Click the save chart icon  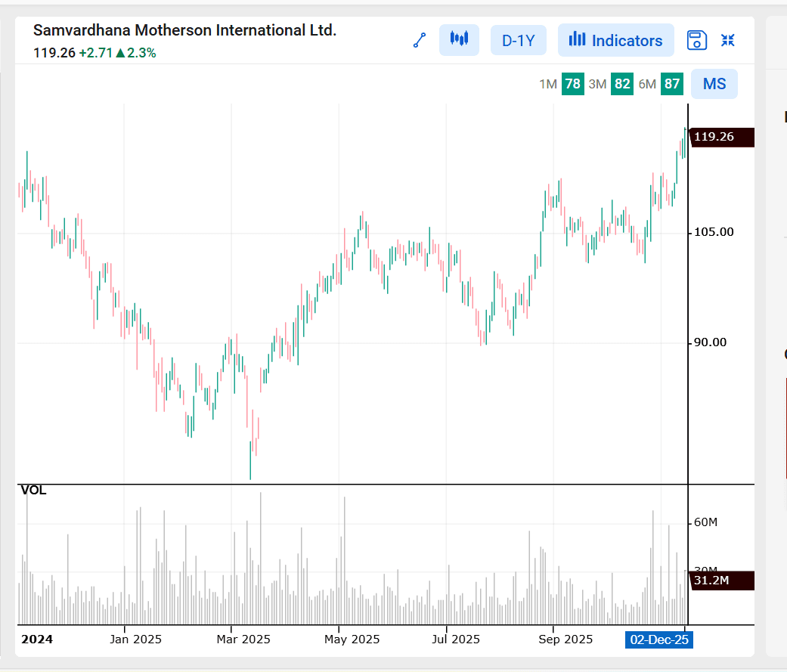696,40
